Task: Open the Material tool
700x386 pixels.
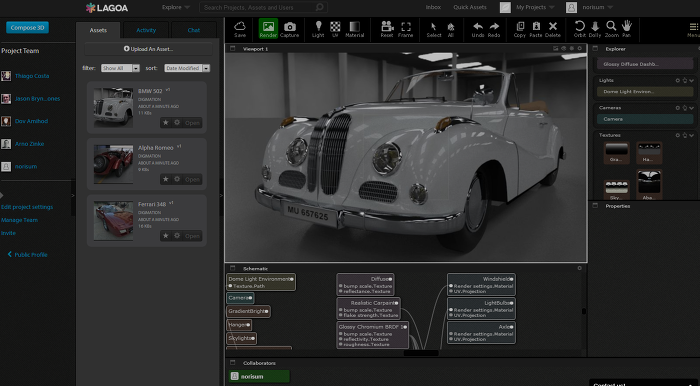Action: tap(354, 29)
